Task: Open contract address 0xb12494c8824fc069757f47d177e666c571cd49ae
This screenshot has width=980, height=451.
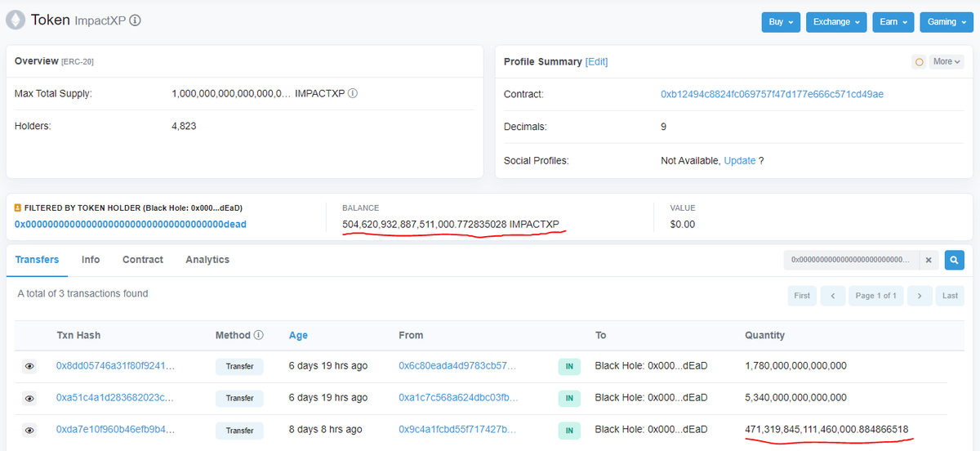Action: (772, 94)
